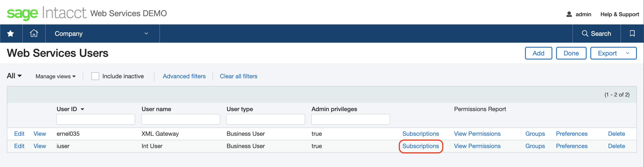Open Advanced filters link
This screenshot has height=167, width=644.
(184, 76)
